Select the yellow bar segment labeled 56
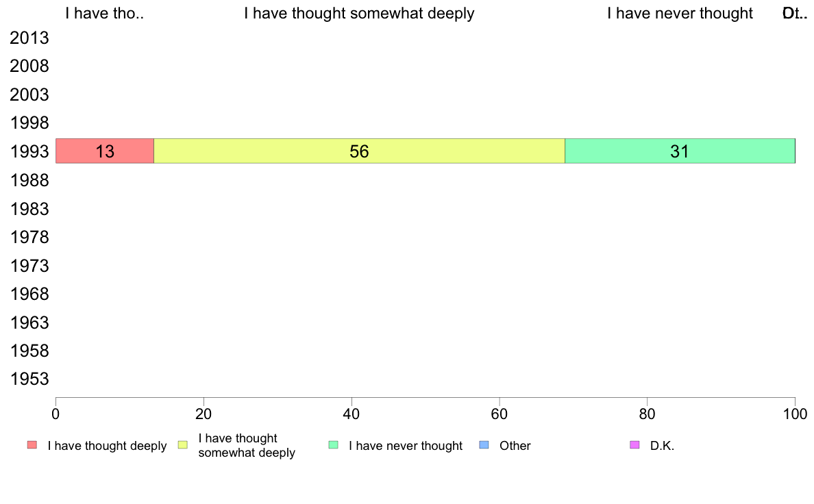This screenshot has height=504, width=814. coord(359,151)
